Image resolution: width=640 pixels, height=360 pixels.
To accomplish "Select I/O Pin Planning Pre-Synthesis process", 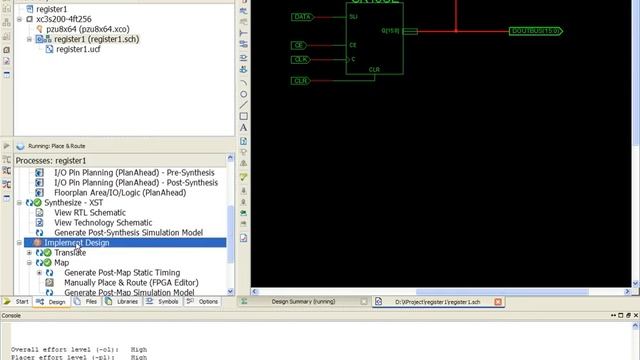I will [134, 173].
